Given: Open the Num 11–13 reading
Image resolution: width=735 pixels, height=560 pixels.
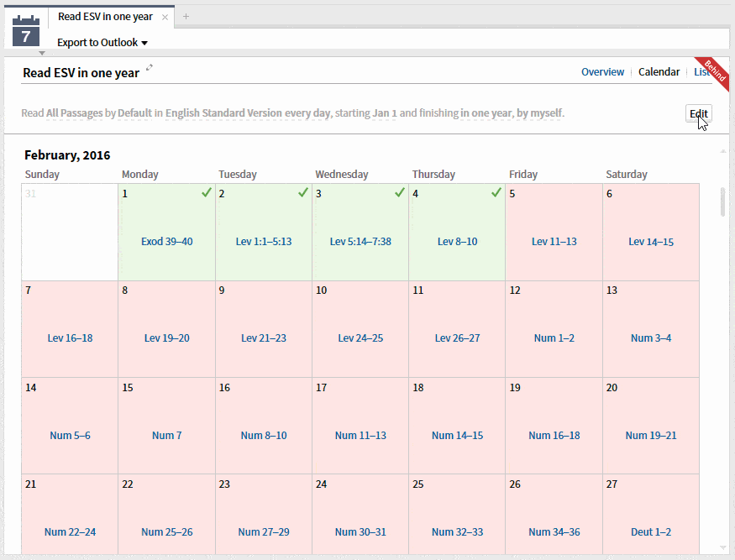Looking at the screenshot, I should (x=360, y=436).
